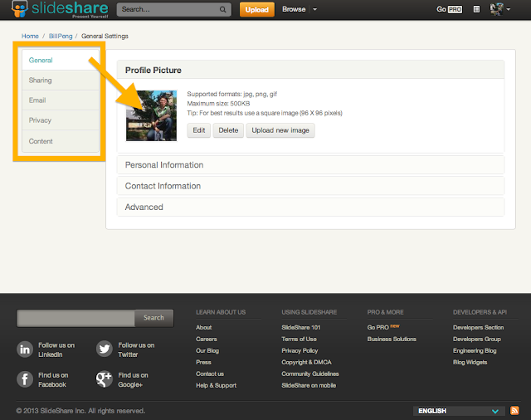The image size is (531, 420).
Task: Click the Go PRO header link
Action: (450, 9)
